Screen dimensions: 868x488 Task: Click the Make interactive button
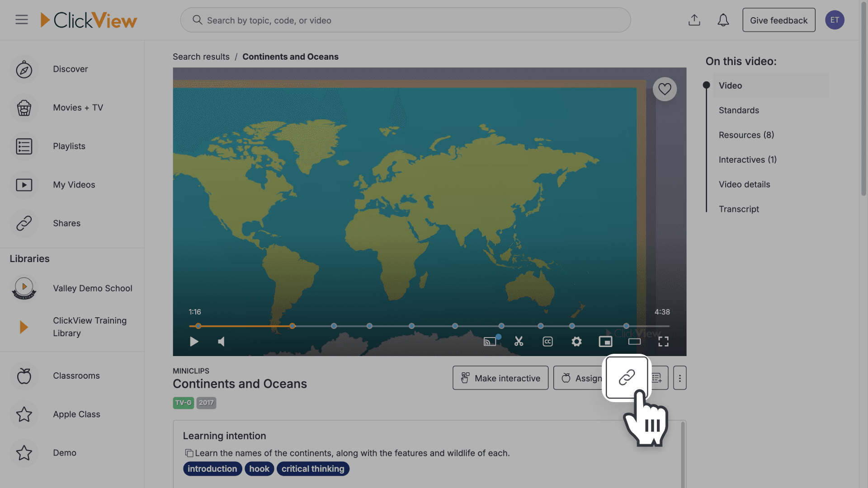point(500,378)
